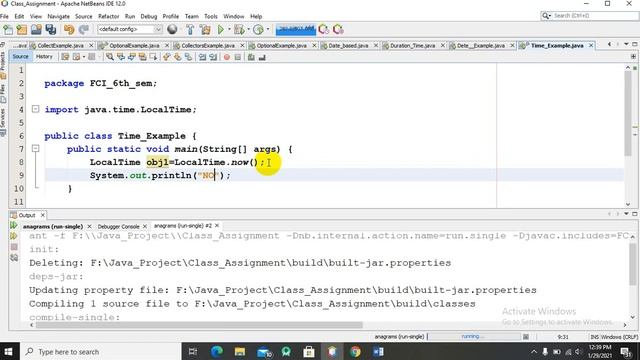Open Chrome from the taskbar
640x360 pixels.
point(356,351)
